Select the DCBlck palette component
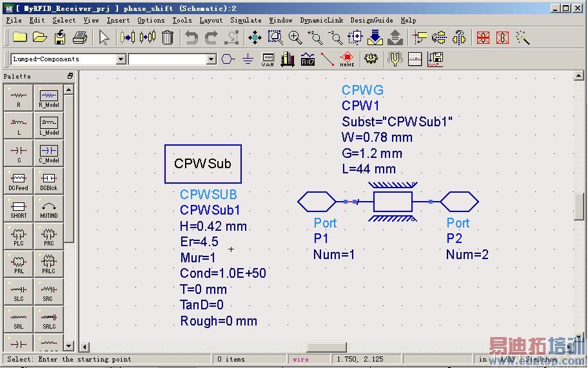This screenshot has height=368, width=588. coord(49,181)
